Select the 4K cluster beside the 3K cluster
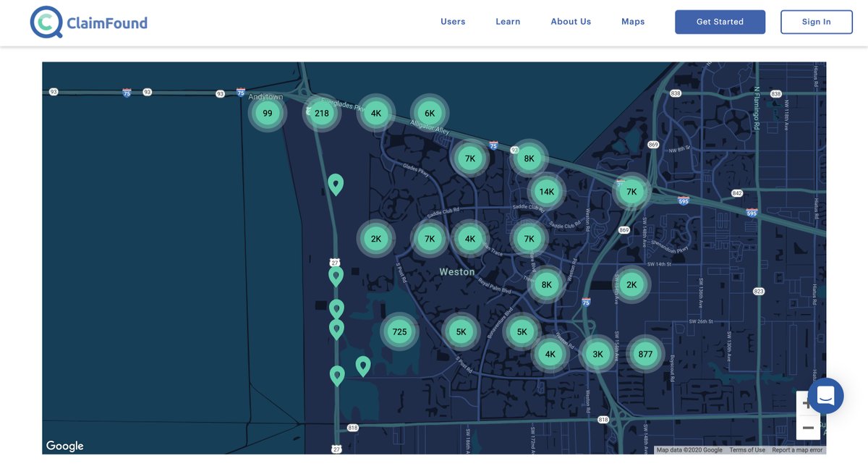Image resolution: width=868 pixels, height=474 pixels. [550, 354]
